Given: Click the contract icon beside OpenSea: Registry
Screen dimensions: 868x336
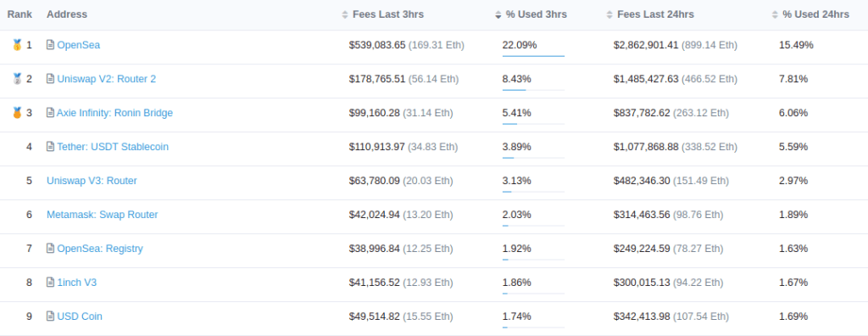Looking at the screenshot, I should [50, 249].
